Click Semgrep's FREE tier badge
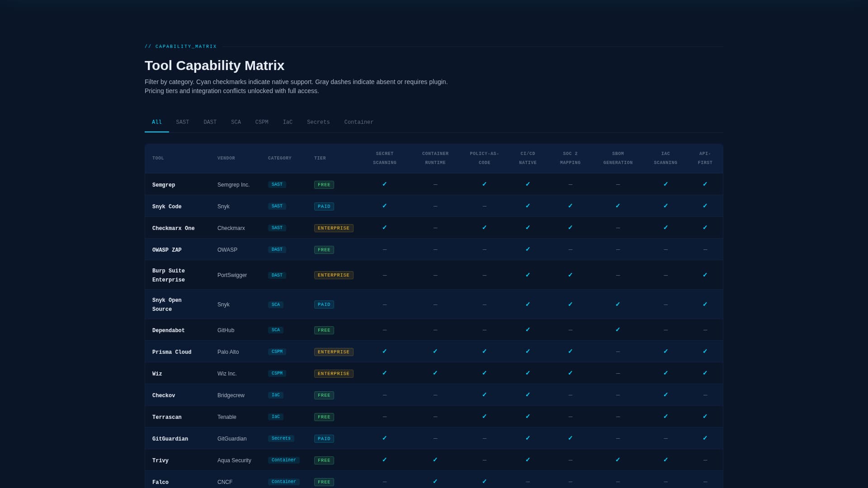Screen dimensions: 868x488 324,185
